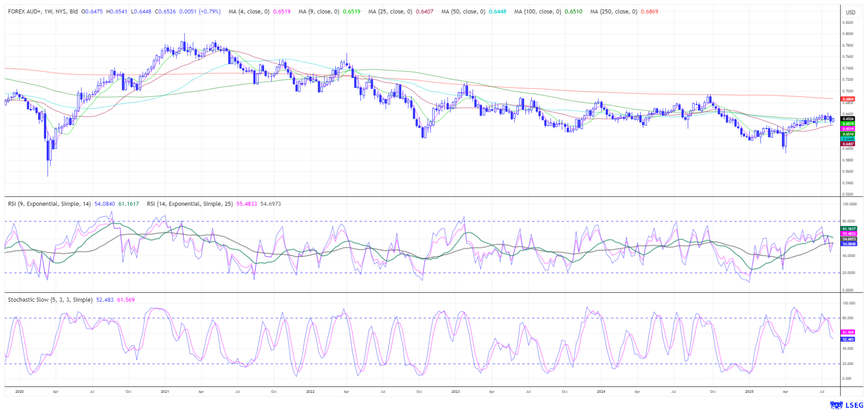Select the MA (100, close, 0) legend
Screen dimensions: 868x410
click(x=537, y=12)
